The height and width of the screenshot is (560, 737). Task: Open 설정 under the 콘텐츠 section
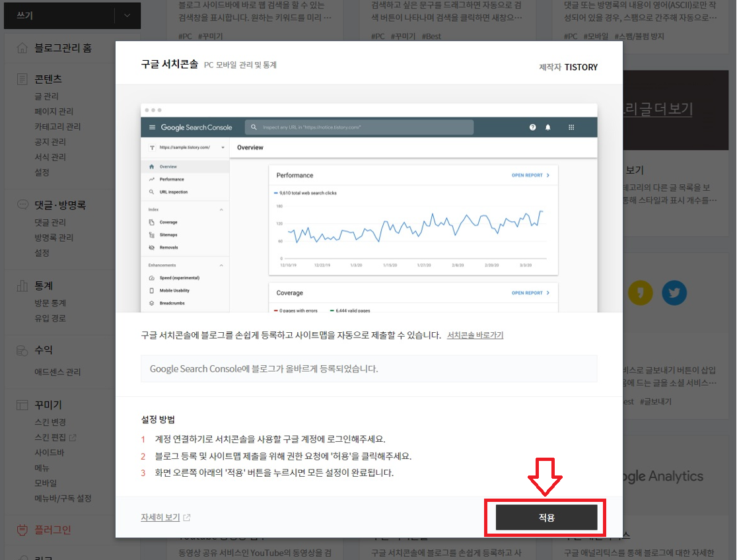pos(42,172)
